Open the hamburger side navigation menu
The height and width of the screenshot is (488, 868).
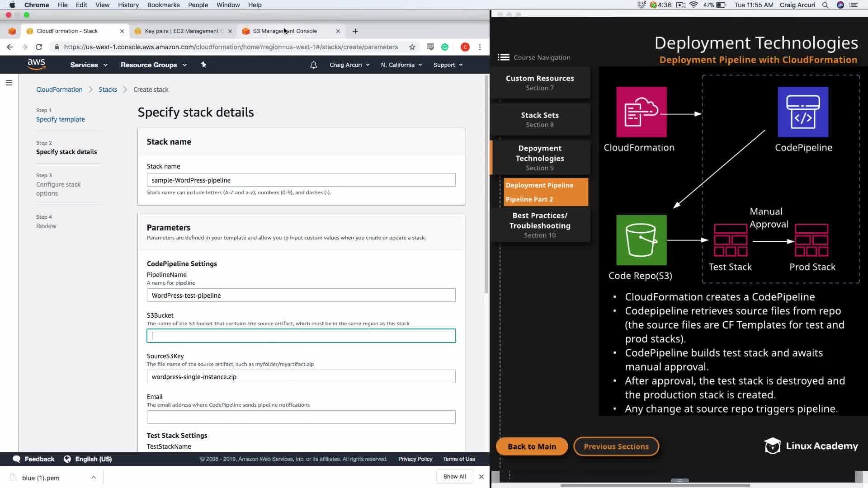coord(9,83)
